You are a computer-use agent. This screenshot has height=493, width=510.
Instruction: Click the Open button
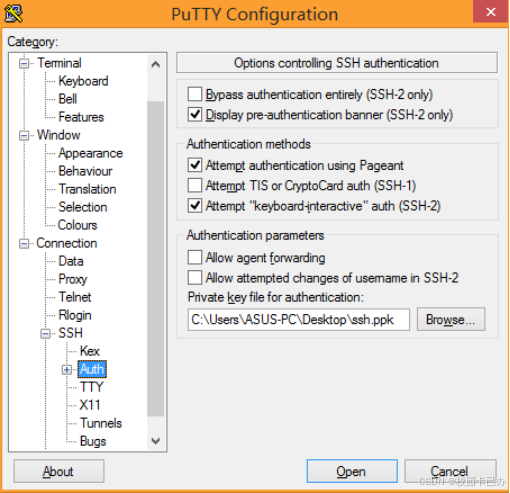(352, 471)
